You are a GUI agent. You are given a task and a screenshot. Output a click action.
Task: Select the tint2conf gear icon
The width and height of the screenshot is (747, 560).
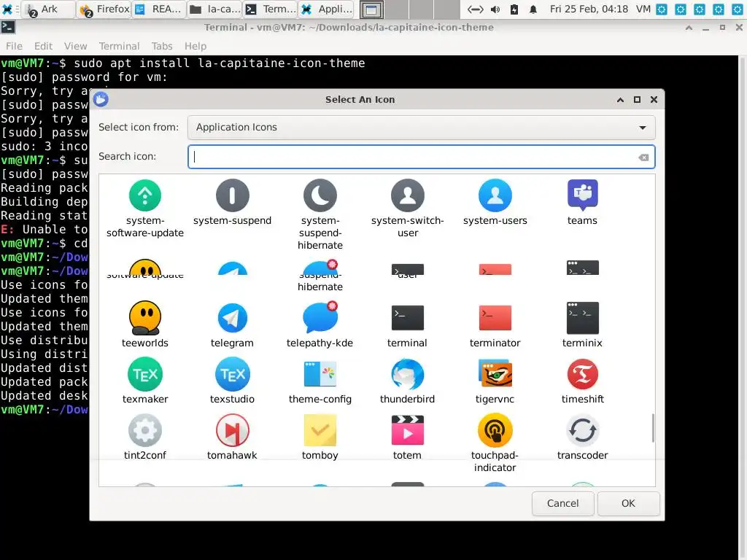145,430
